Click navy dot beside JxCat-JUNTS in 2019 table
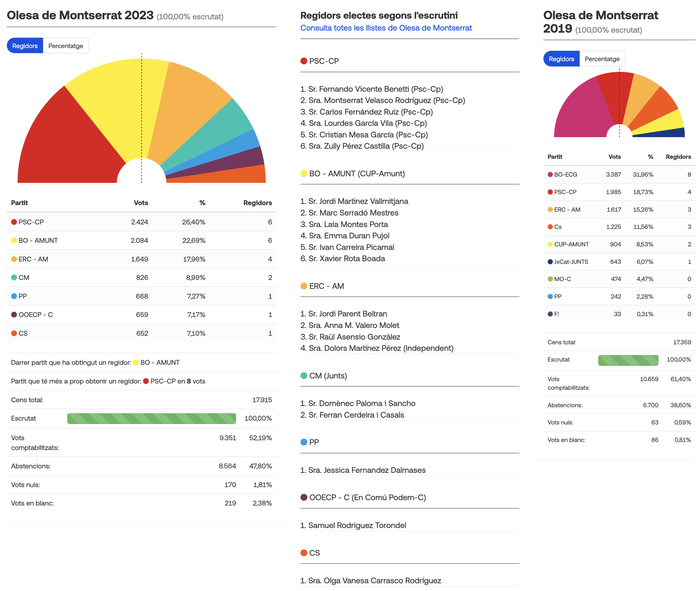Image resolution: width=700 pixels, height=591 pixels. [550, 262]
